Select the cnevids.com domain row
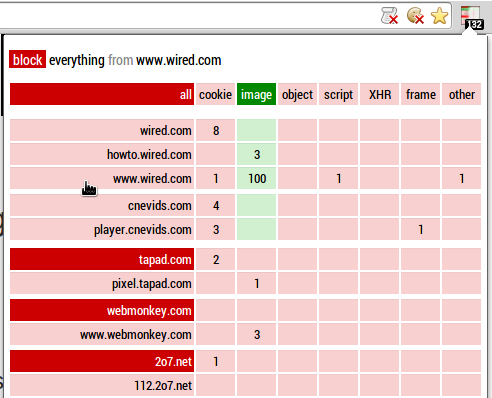492x398 pixels. click(102, 205)
